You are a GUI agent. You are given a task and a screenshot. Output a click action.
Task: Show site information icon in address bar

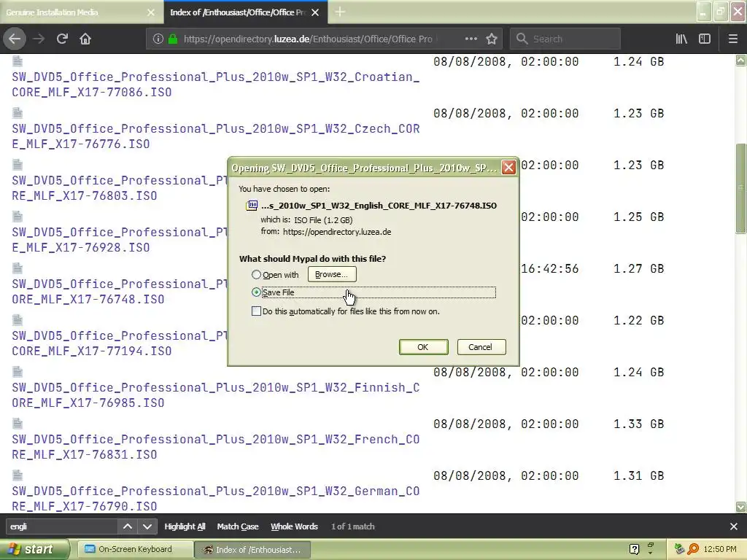tap(158, 39)
